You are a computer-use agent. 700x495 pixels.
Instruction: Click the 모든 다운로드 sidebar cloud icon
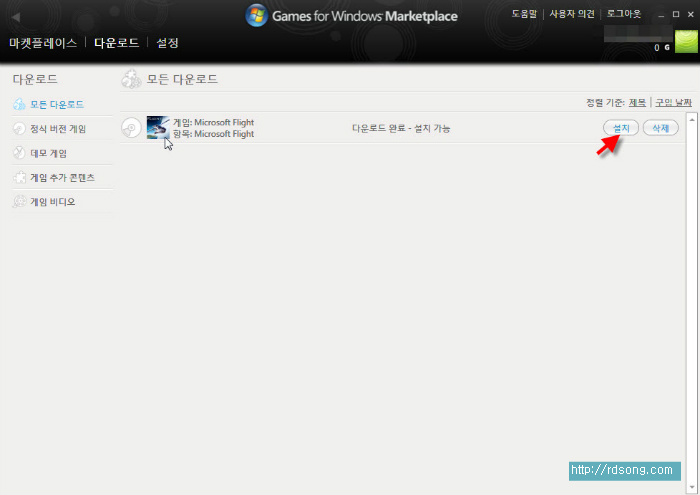click(19, 104)
